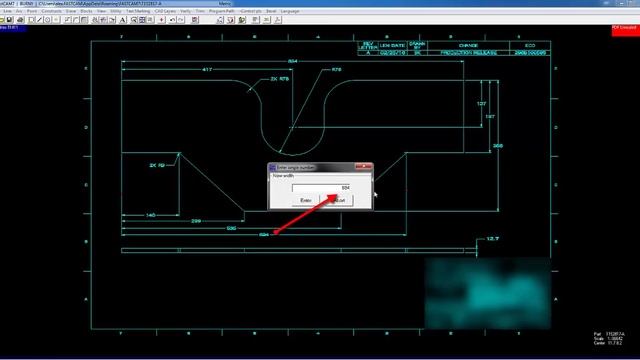Open the Trim menu
Screen dimensions: 640x360
pos(200,11)
